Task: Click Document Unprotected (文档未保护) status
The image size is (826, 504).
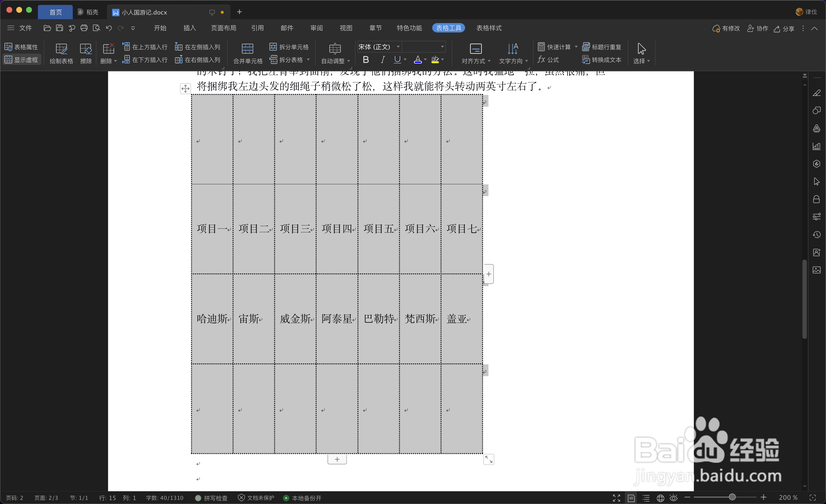Action: (256, 498)
